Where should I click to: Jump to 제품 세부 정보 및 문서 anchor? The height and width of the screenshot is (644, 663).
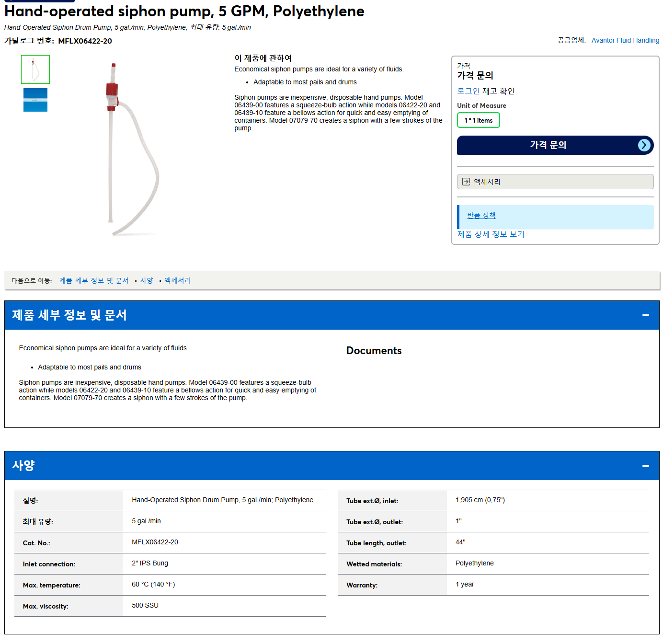pyautogui.click(x=94, y=281)
